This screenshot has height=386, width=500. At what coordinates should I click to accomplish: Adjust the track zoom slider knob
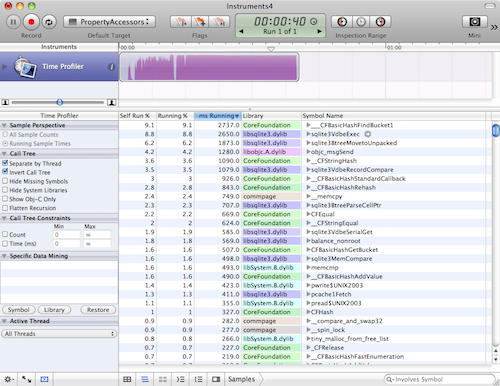[60, 102]
